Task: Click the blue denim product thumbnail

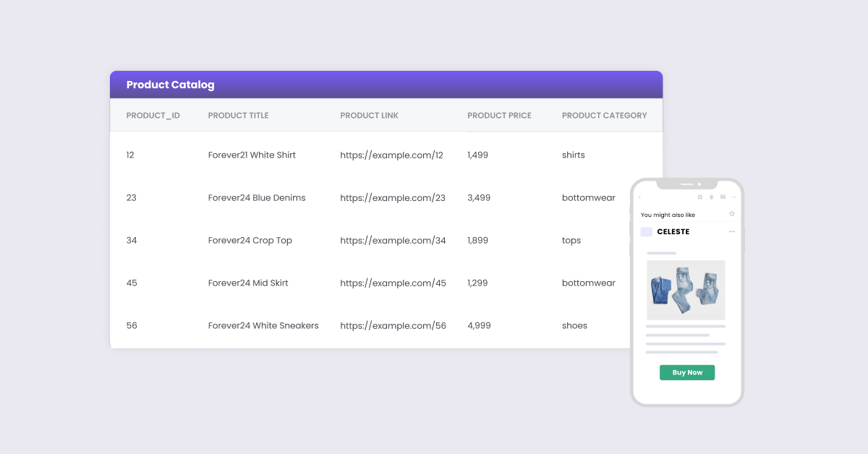Action: pos(686,290)
